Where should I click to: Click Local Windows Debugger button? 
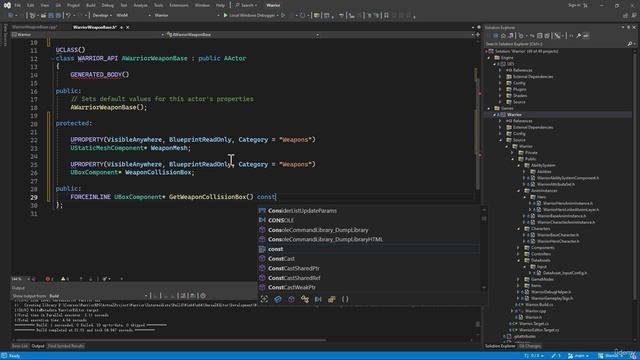[250, 15]
